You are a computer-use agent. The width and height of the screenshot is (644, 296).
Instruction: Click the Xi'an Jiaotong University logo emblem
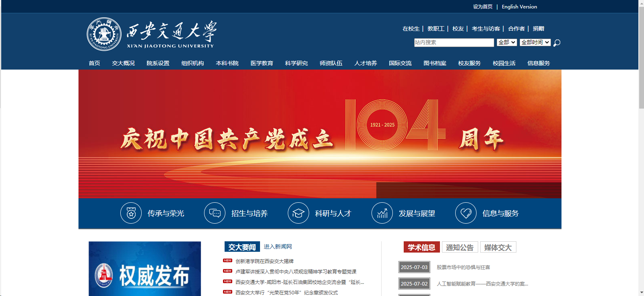click(104, 34)
